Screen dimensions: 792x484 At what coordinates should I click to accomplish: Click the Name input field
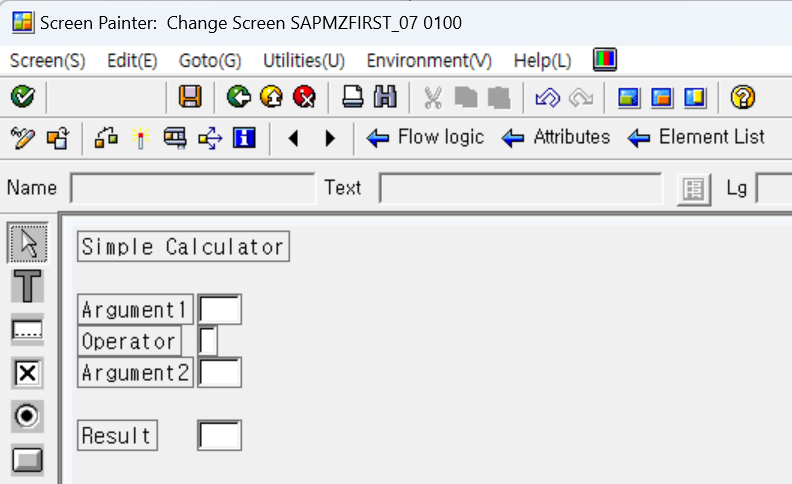pyautogui.click(x=193, y=188)
